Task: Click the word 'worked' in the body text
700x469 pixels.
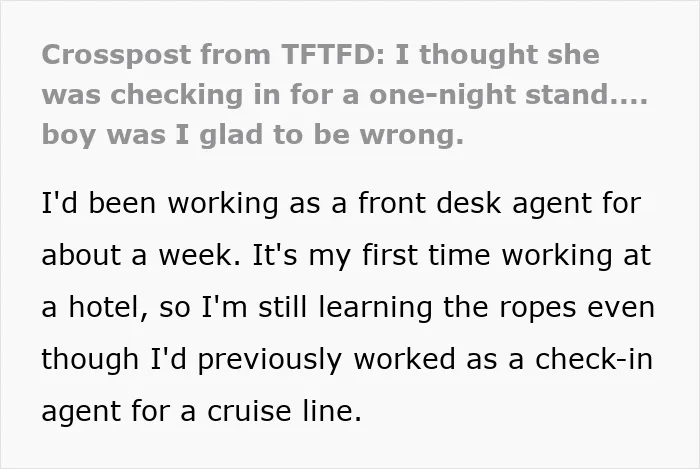Action: (404, 359)
